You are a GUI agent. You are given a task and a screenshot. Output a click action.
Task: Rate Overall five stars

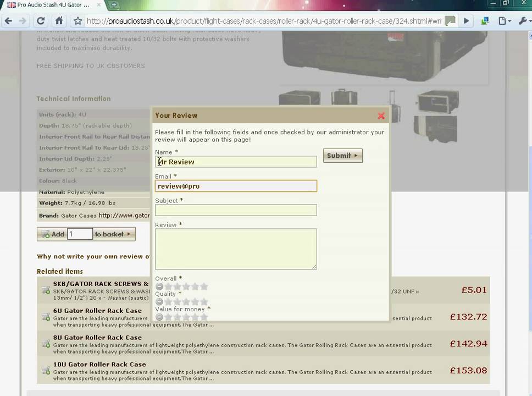204,287
